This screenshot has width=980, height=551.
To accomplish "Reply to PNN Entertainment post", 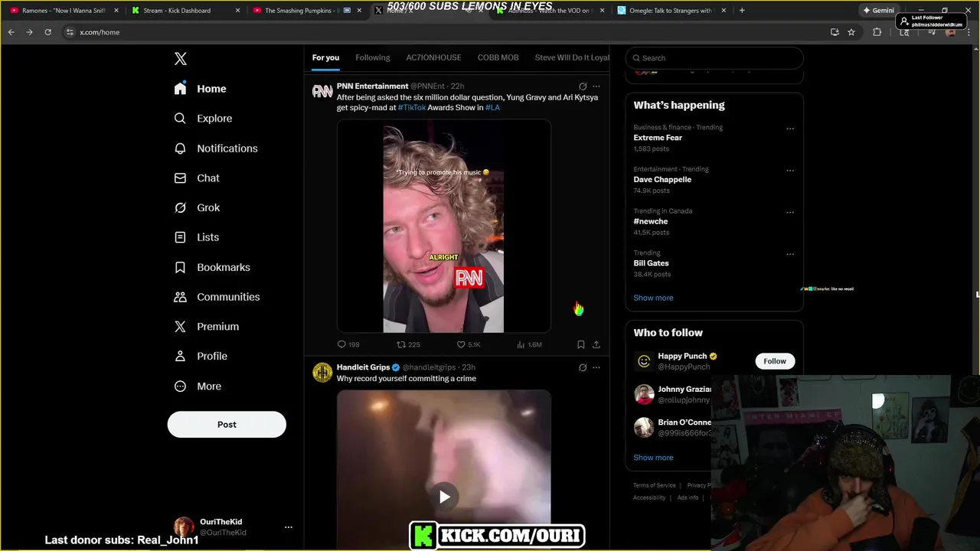I will tap(348, 344).
